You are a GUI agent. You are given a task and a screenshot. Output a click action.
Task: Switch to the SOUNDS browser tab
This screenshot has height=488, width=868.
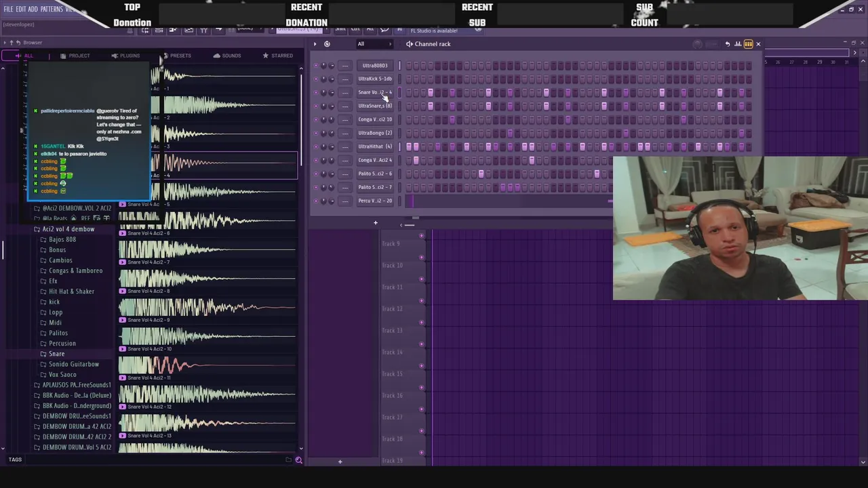coord(227,56)
